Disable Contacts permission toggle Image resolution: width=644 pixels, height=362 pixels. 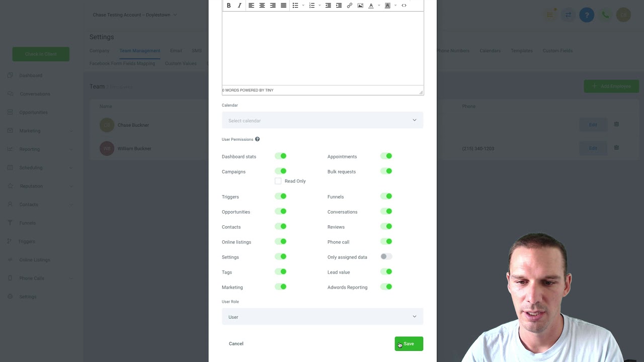pyautogui.click(x=281, y=227)
